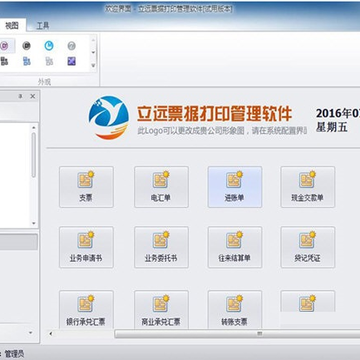
Task: Open the 转账支票 button
Action: tap(235, 309)
